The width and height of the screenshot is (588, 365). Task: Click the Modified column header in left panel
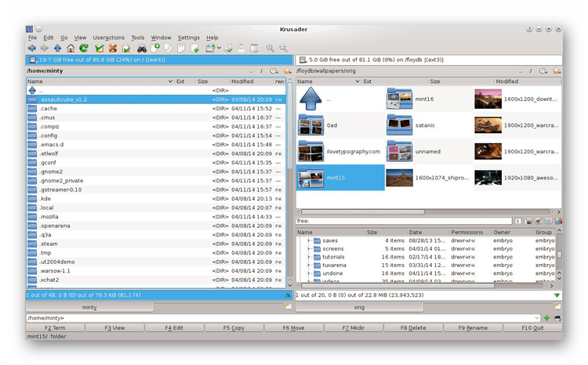pyautogui.click(x=242, y=81)
